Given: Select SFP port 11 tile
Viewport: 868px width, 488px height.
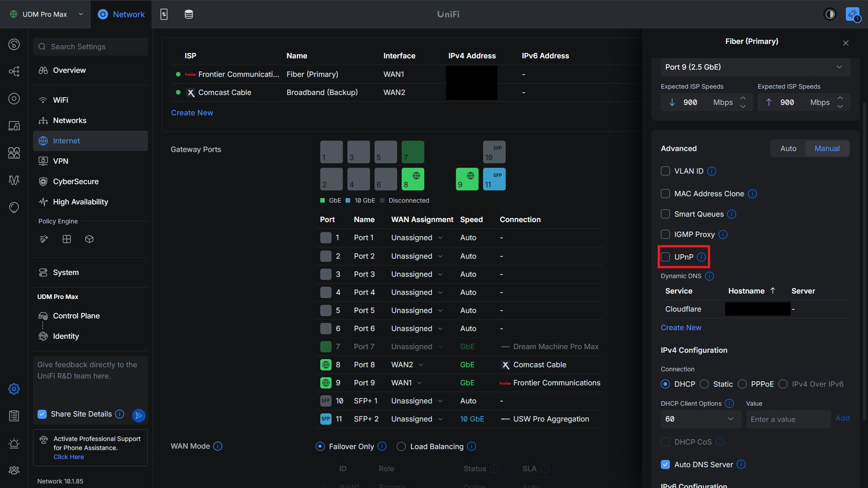Looking at the screenshot, I should coord(494,179).
